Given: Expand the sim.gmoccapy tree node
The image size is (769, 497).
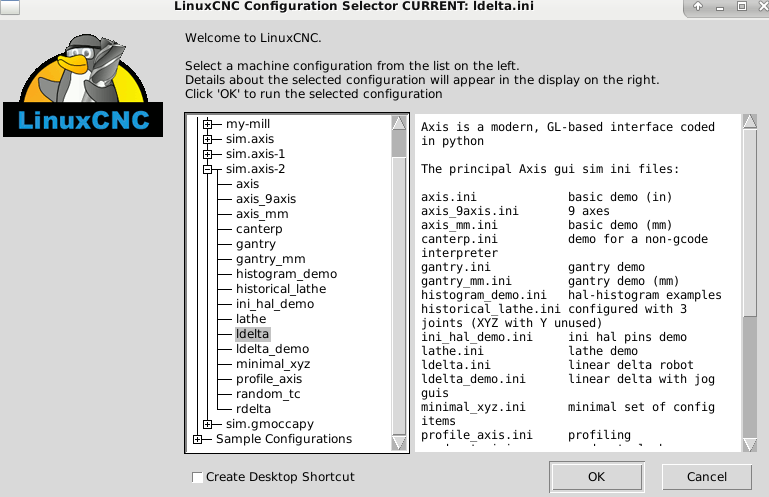Looking at the screenshot, I should coord(207,424).
